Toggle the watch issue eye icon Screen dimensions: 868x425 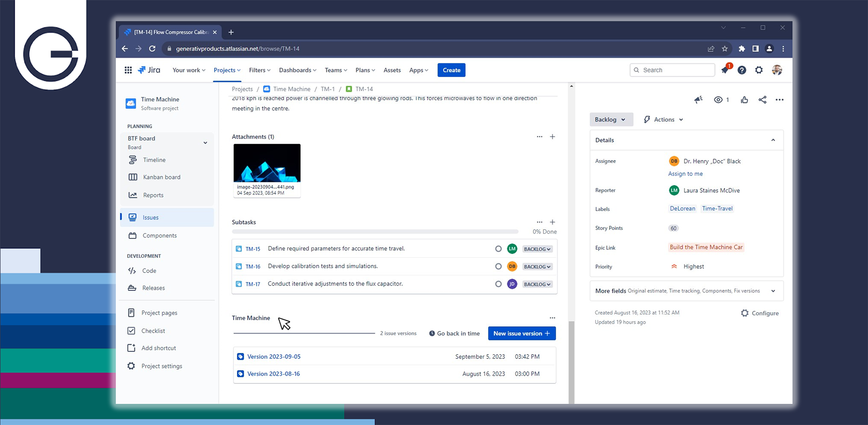[x=718, y=100]
